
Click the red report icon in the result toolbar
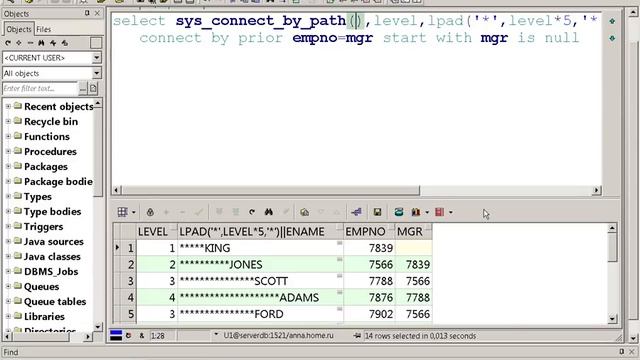[439, 212]
